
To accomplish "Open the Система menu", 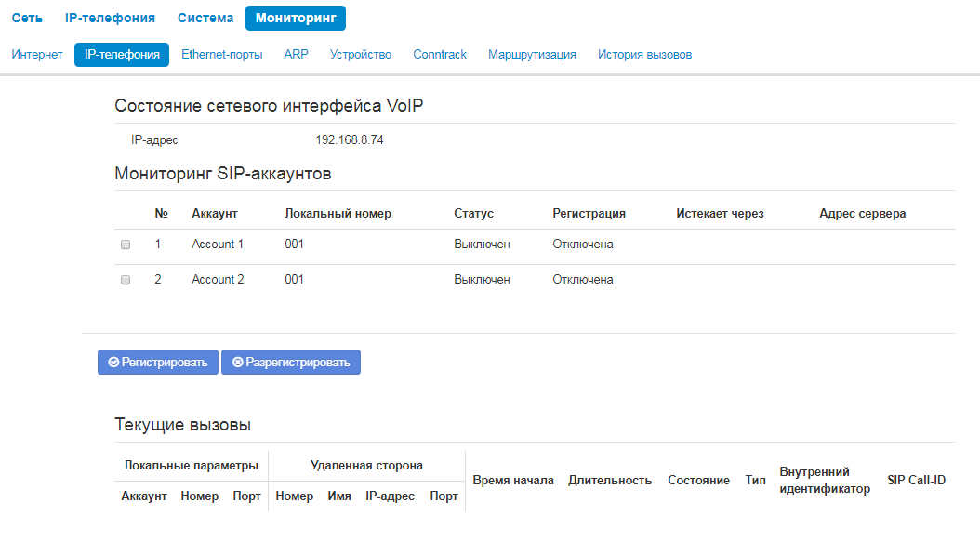I will (x=205, y=18).
